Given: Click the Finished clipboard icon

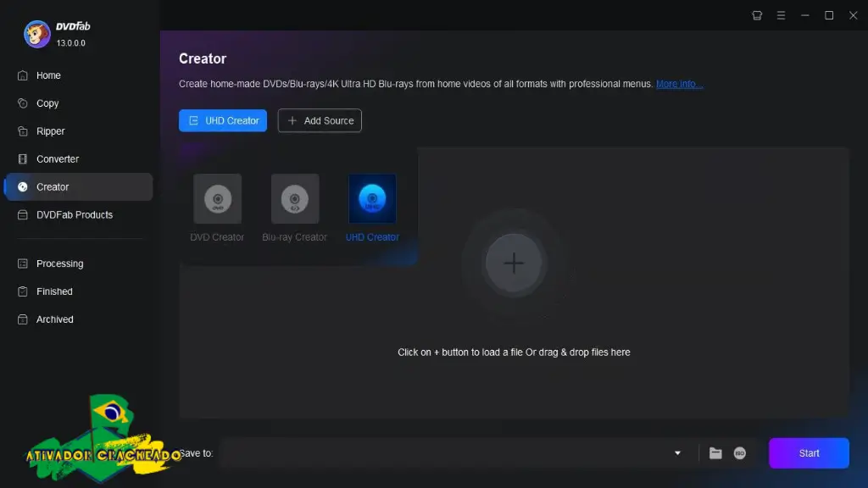Looking at the screenshot, I should [x=23, y=291].
